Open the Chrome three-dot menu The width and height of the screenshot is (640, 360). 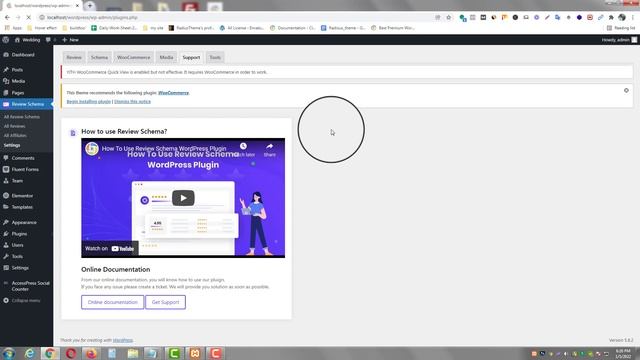[633, 18]
